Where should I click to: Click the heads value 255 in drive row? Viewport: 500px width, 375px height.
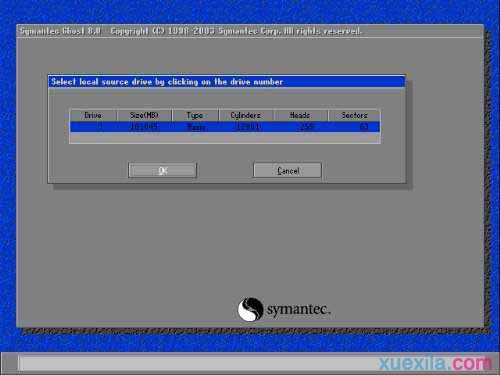(306, 127)
